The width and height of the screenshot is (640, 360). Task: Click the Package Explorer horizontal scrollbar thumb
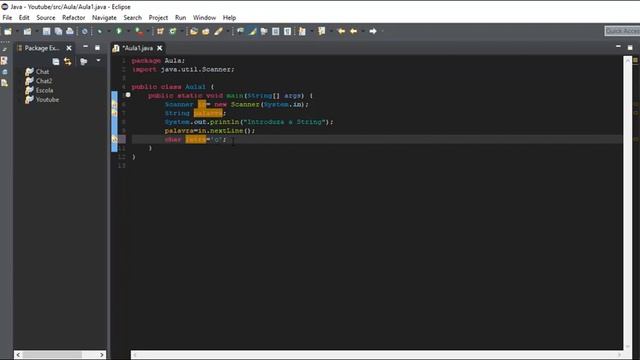[52, 355]
